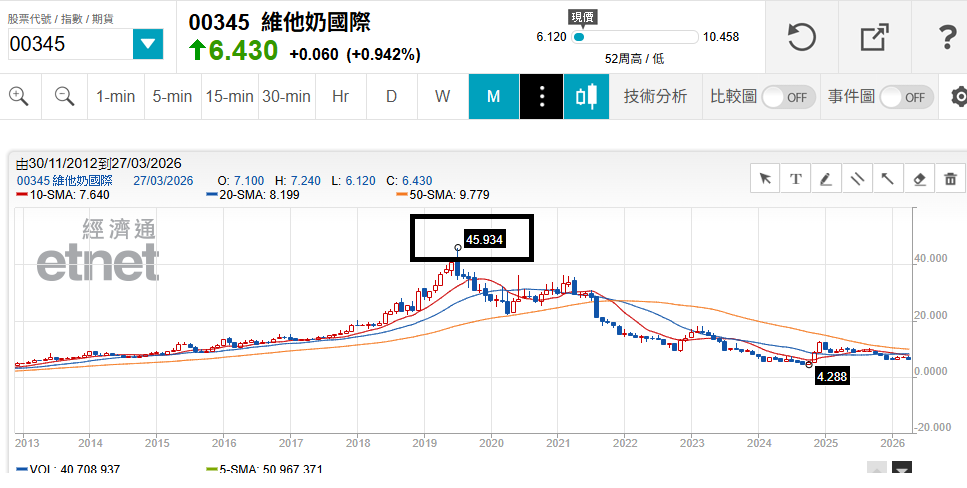Image resolution: width=967 pixels, height=488 pixels.
Task: Select the parallel lines channel tool
Action: coord(857,179)
